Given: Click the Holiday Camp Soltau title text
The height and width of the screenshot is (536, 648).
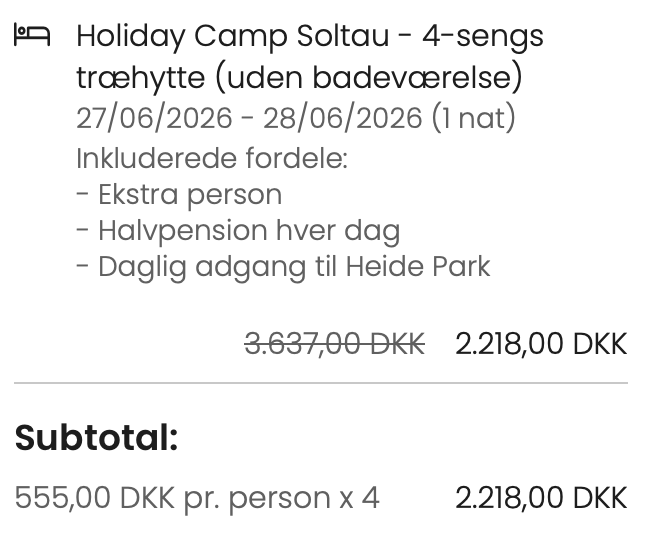Looking at the screenshot, I should [236, 37].
